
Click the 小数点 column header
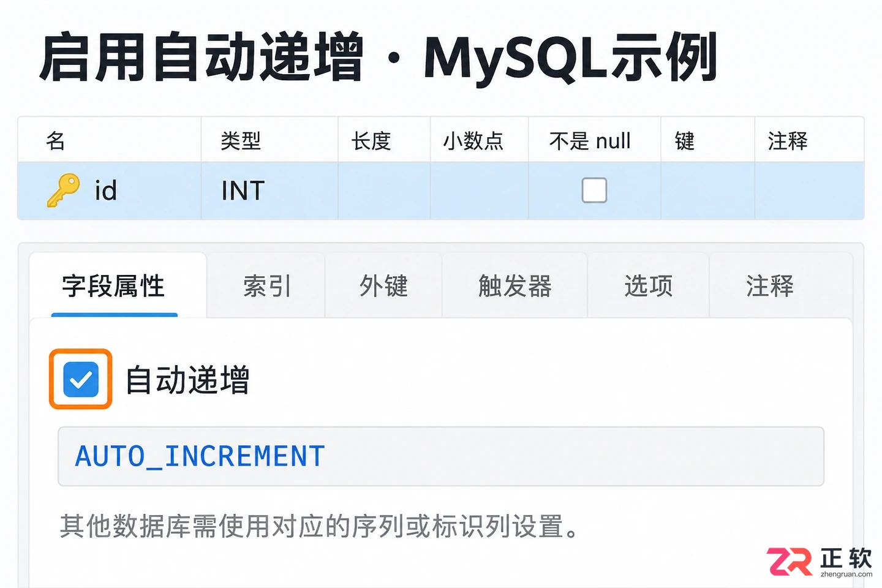479,140
